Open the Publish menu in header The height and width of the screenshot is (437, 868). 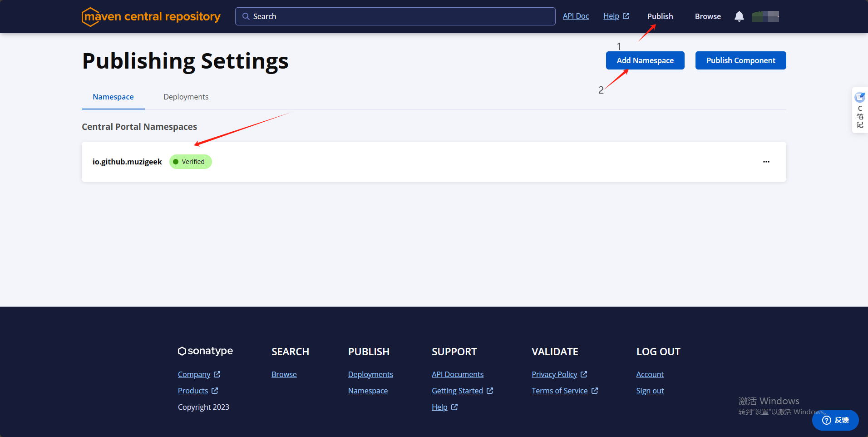click(x=660, y=16)
